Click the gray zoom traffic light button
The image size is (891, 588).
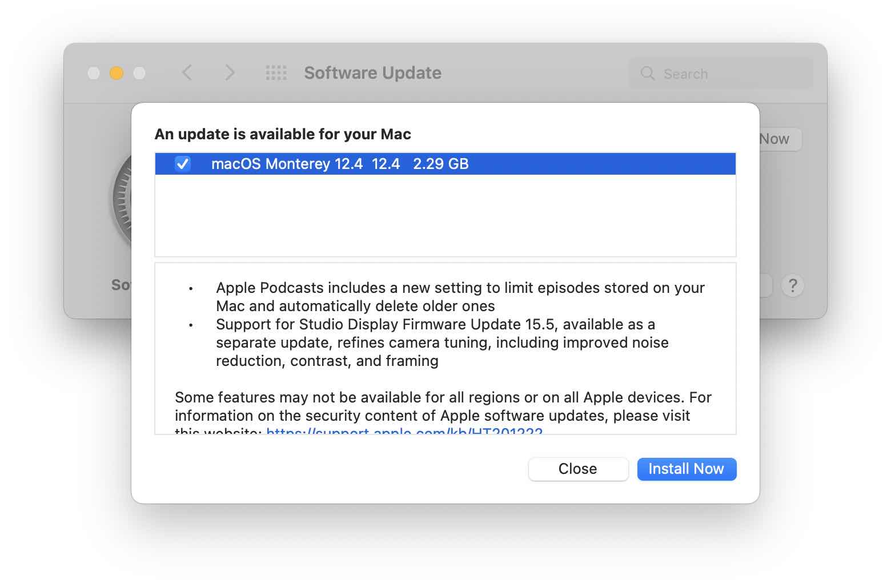[139, 73]
